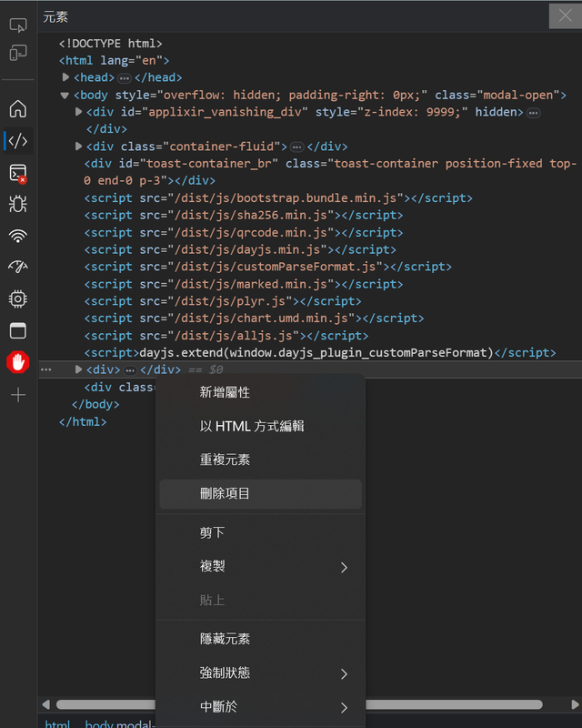Viewport: 582px width, 728px height.
Task: Open the Memory chip icon
Action: point(18,299)
